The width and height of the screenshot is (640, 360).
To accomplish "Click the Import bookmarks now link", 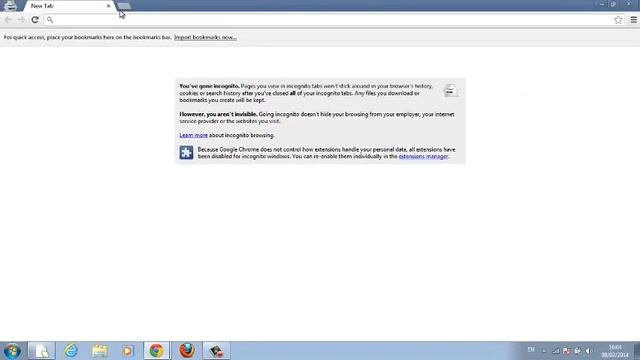I will pos(205,37).
